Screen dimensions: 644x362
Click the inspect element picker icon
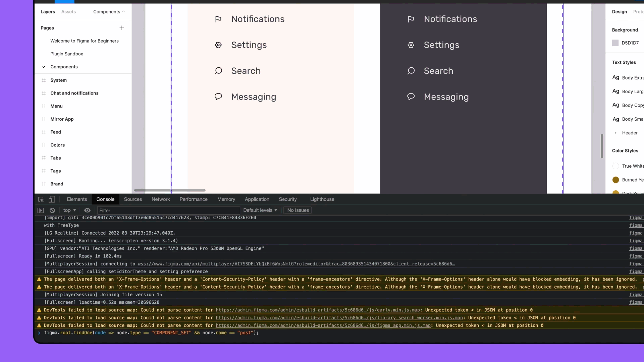41,199
